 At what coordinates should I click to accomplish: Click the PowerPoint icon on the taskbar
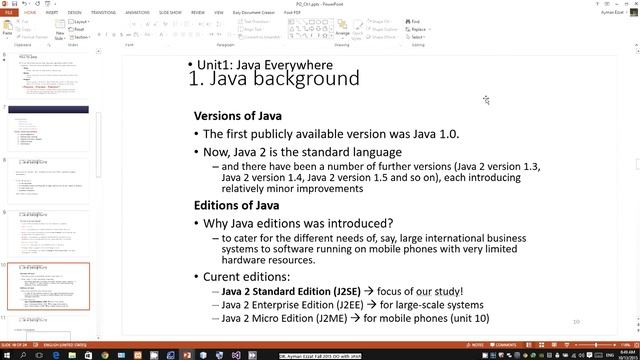[x=187, y=355]
